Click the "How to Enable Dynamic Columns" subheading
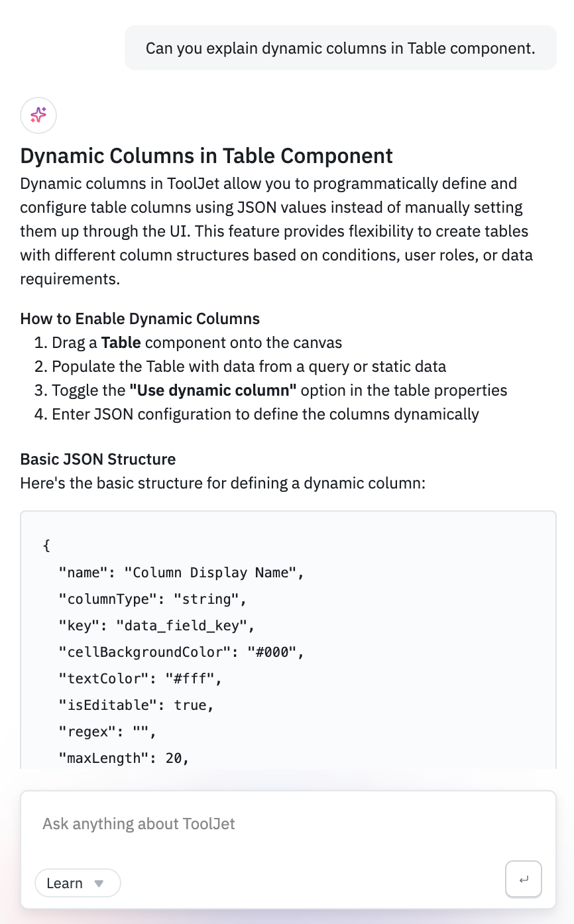 click(140, 318)
